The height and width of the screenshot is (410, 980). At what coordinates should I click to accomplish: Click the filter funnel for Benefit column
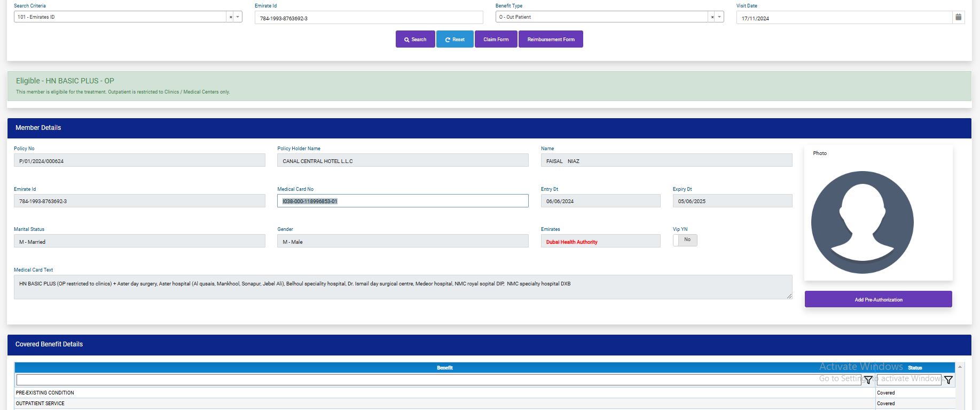868,380
